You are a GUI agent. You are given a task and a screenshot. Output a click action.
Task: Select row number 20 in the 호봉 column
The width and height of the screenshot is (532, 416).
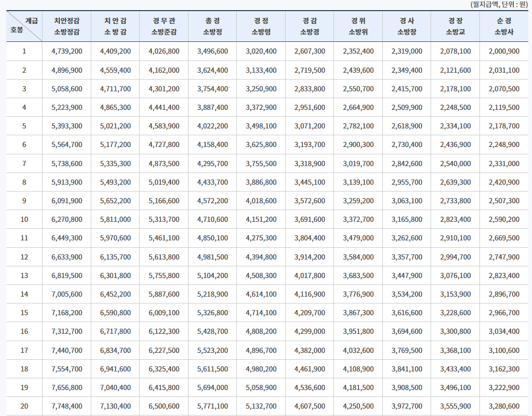(x=21, y=406)
